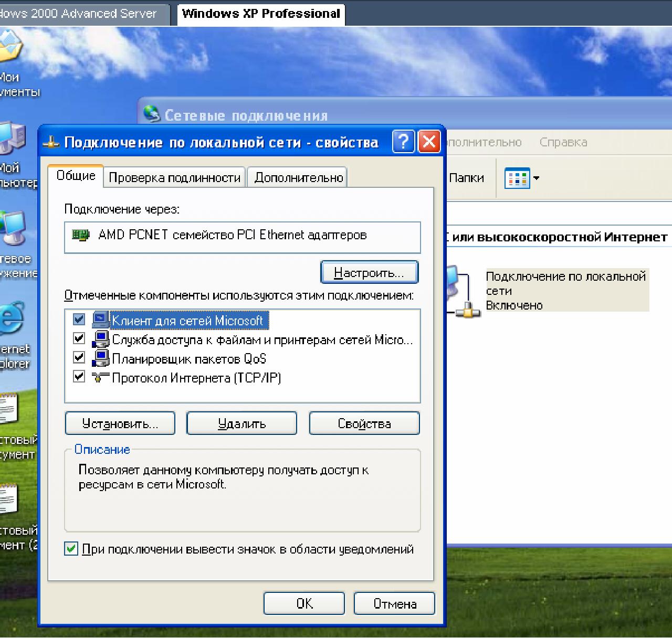
Task: Uncheck Протокол Интернета (TCP/IP) checkbox
Action: [x=79, y=377]
